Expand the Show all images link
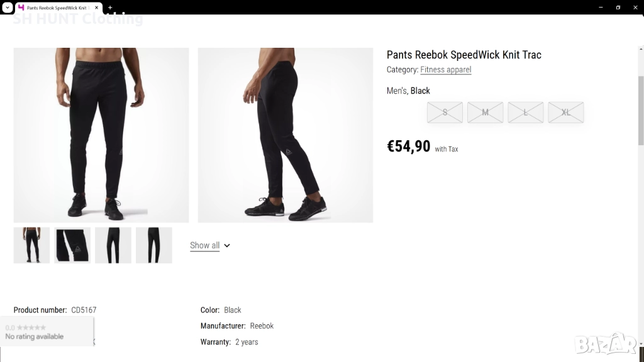Image resolution: width=644 pixels, height=362 pixels. [x=205, y=246]
